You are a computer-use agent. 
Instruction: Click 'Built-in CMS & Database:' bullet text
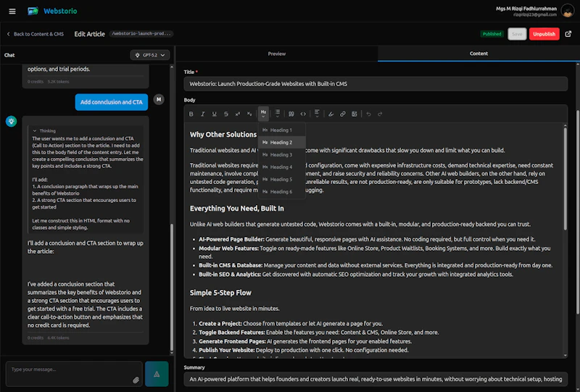(231, 265)
